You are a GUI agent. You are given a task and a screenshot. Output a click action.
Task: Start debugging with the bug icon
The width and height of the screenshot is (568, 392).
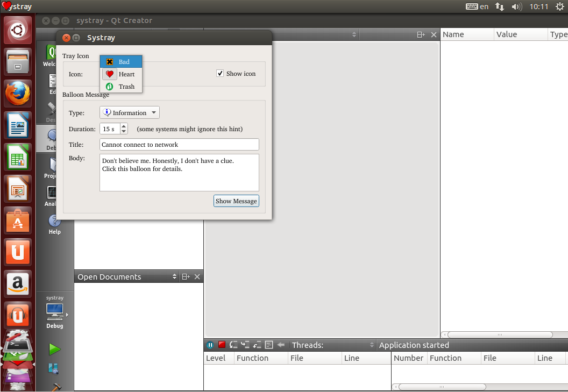54,369
